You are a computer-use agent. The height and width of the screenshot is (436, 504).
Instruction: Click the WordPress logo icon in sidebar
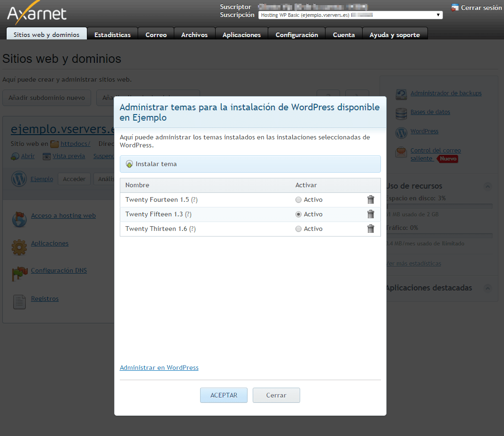(x=401, y=133)
